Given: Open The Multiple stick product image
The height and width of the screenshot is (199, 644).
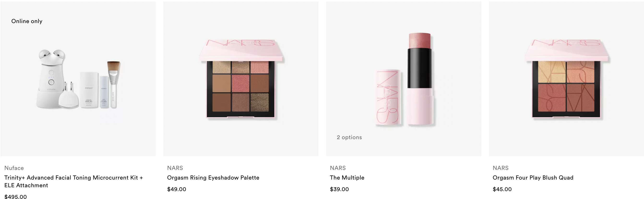Looking at the screenshot, I should tap(404, 79).
